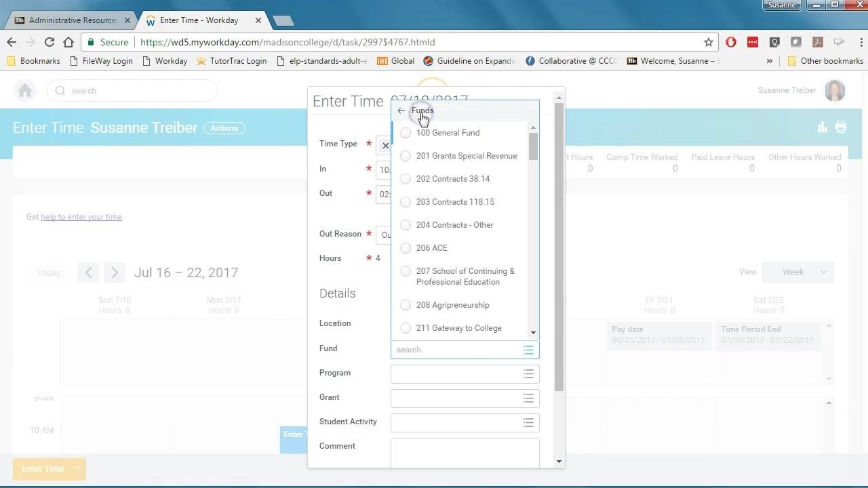Screen dimensions: 868x488
Task: Select the 201 Grants Special Revenue option
Action: pos(406,156)
